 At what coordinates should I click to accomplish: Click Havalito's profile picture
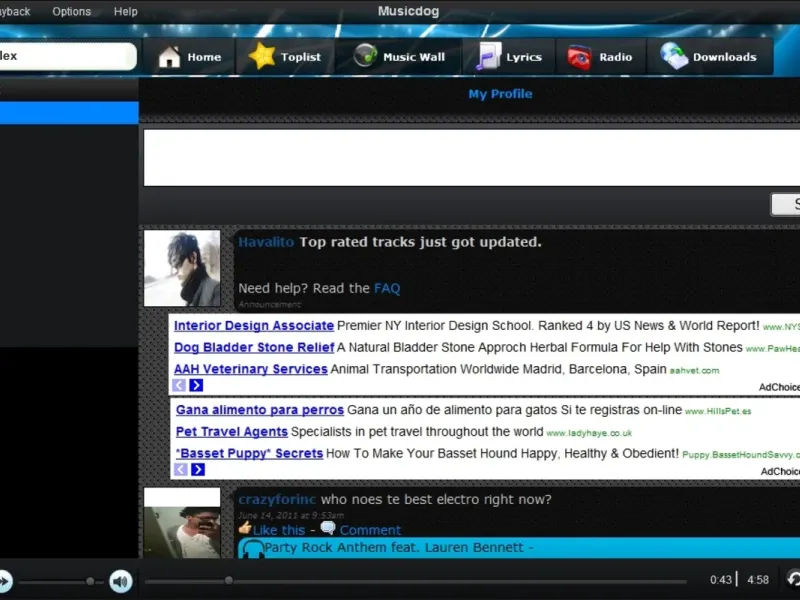(x=182, y=268)
